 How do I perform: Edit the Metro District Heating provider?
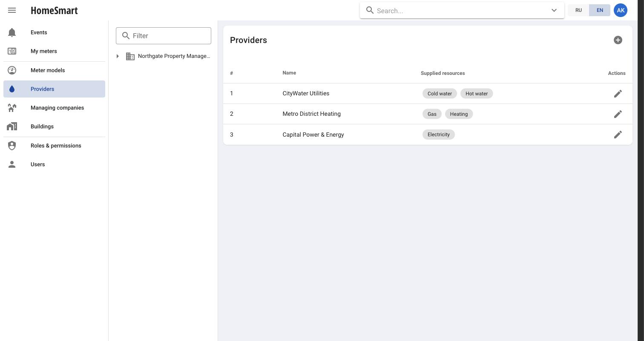coord(618,114)
